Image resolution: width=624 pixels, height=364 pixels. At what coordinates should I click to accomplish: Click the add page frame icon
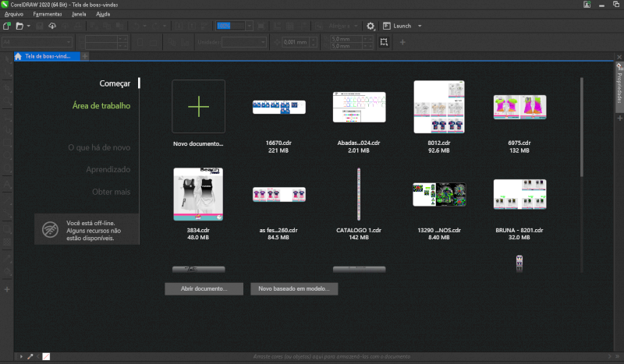[384, 41]
